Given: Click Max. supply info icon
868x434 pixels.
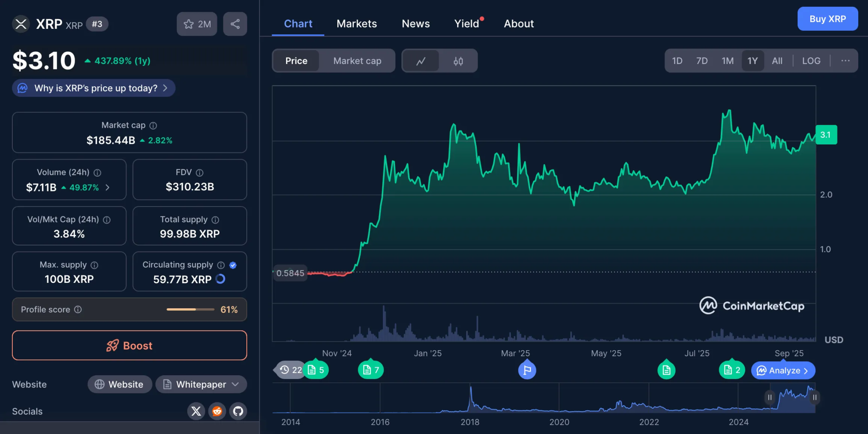Looking at the screenshot, I should click(x=95, y=265).
